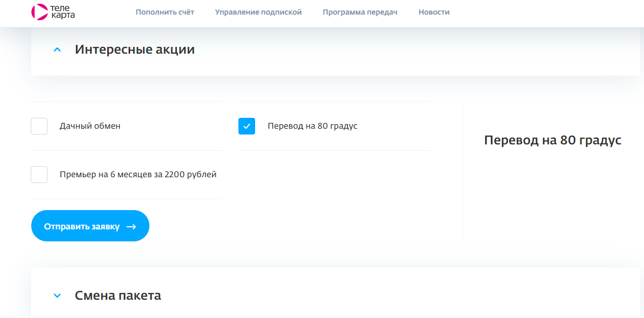This screenshot has width=644, height=318.
Task: Uncheck the Перевод на 80 градус checkbox
Action: click(x=247, y=126)
